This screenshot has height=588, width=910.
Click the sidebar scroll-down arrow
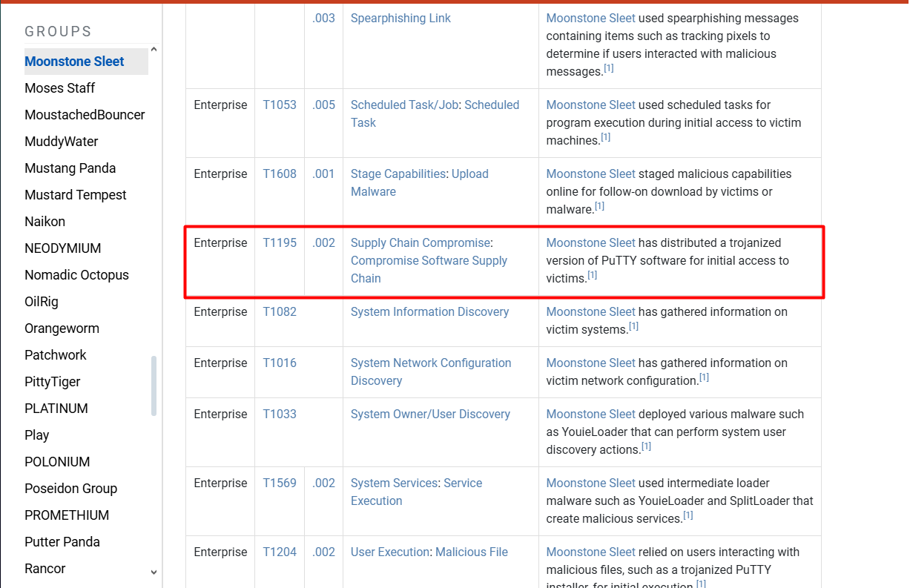coord(154,572)
